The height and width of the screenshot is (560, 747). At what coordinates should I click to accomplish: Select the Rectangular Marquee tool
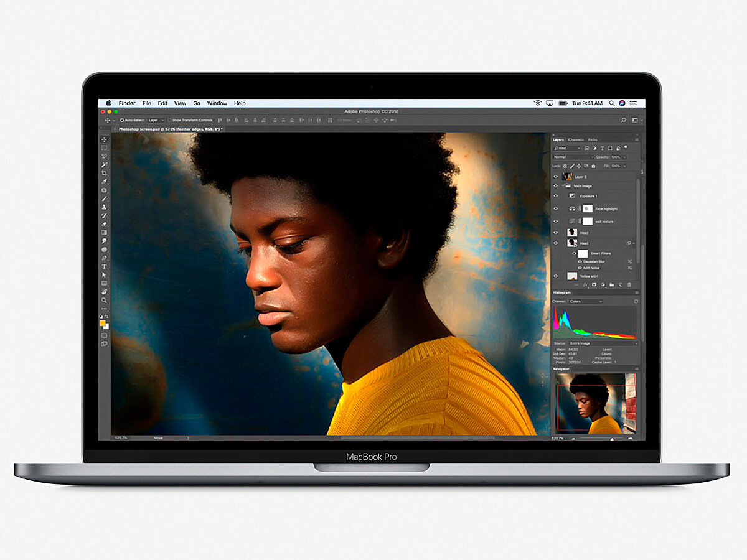(105, 147)
